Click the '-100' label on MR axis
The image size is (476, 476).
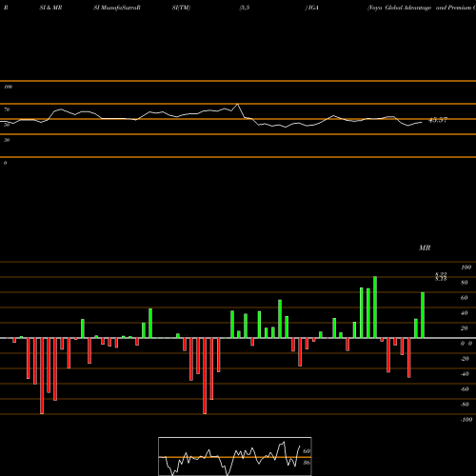(x=466, y=420)
